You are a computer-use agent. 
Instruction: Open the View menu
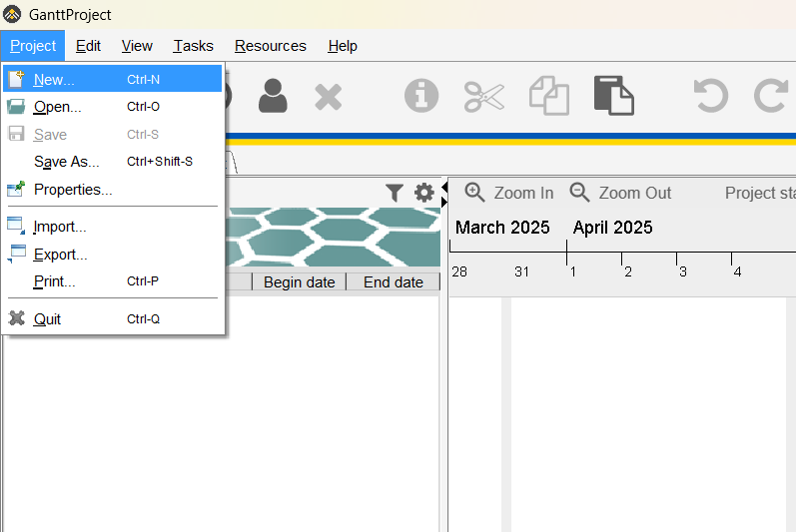tap(137, 46)
